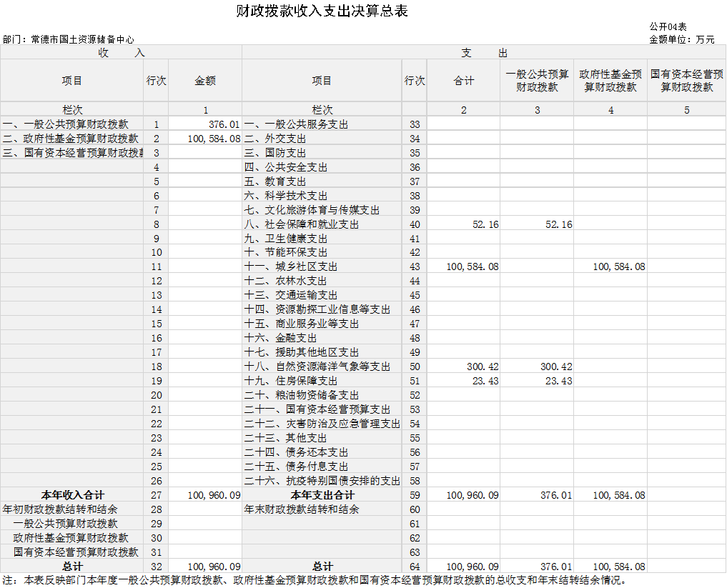Click the 支出 section header cell
The height and width of the screenshot is (588, 727).
coord(484,53)
